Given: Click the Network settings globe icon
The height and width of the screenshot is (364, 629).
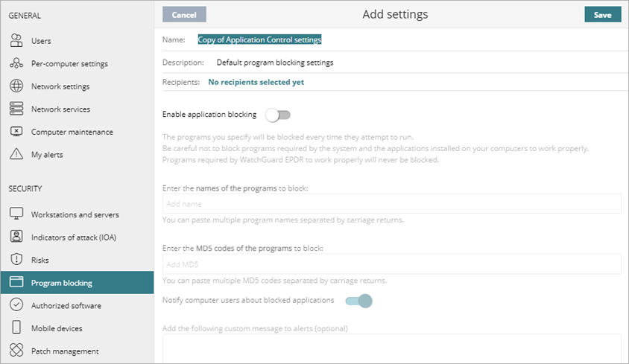Looking at the screenshot, I should coord(16,86).
